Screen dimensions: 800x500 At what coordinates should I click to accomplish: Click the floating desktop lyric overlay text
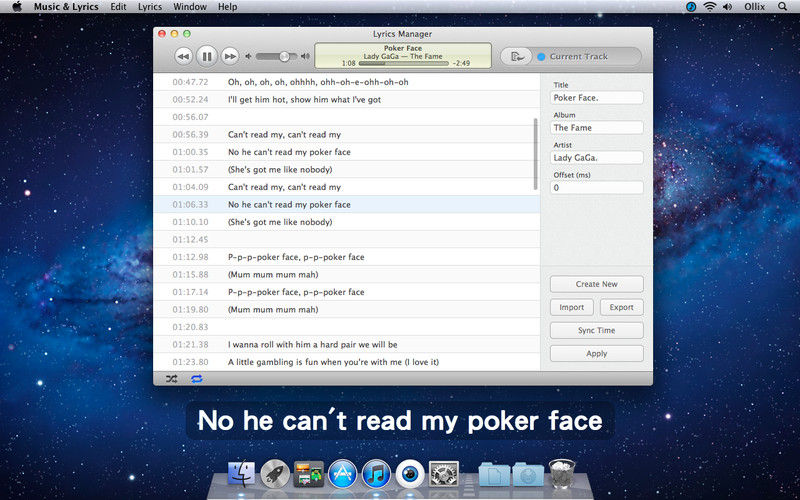(x=400, y=421)
